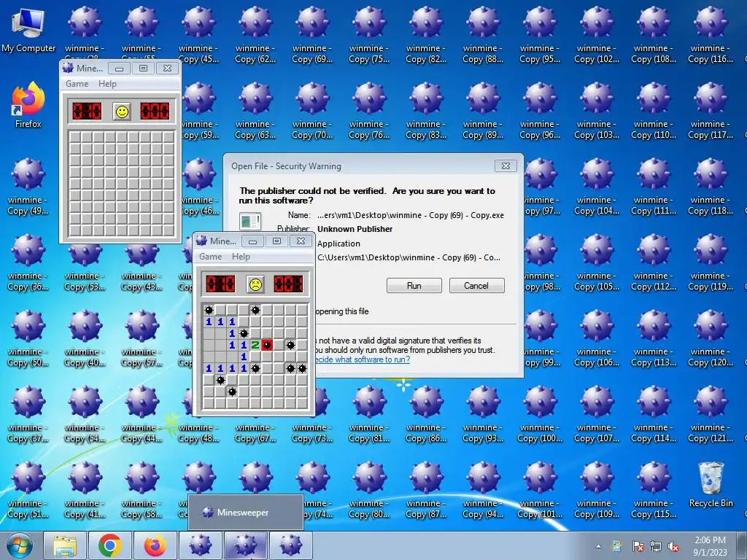
Task: Minimize the lower Minesweeper window
Action: [x=252, y=241]
